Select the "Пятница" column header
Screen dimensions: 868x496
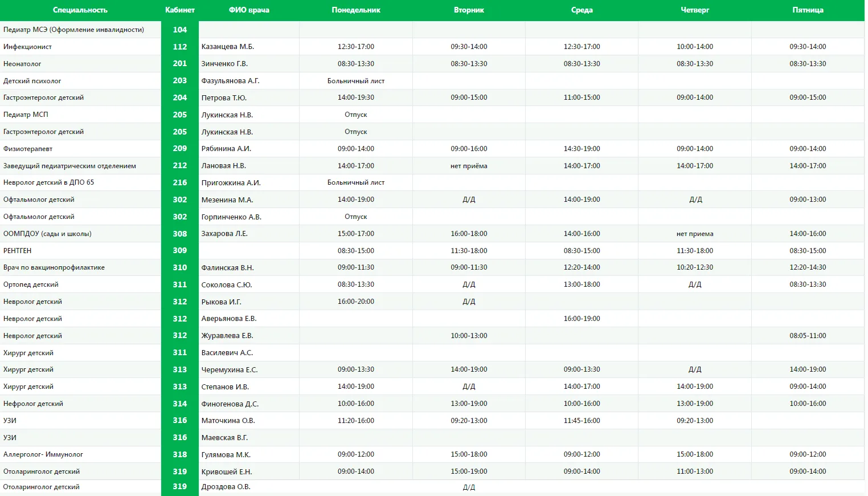(808, 10)
